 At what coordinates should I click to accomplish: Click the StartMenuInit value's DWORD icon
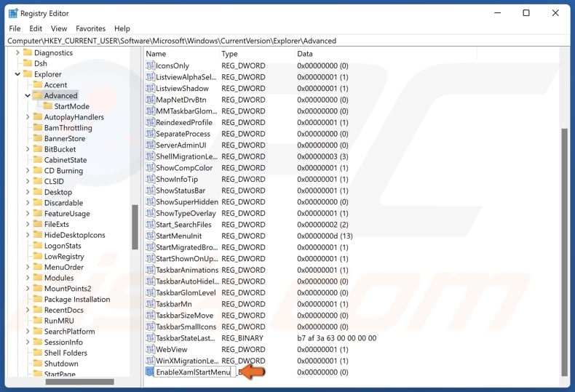[150, 236]
